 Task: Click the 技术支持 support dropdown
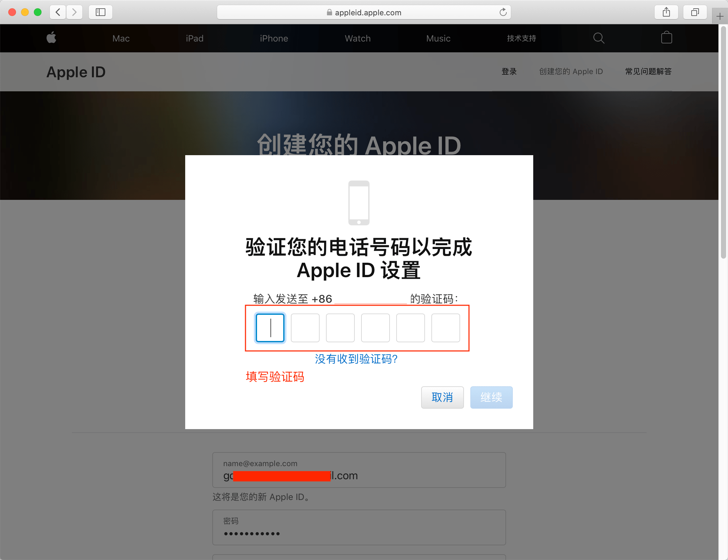521,39
